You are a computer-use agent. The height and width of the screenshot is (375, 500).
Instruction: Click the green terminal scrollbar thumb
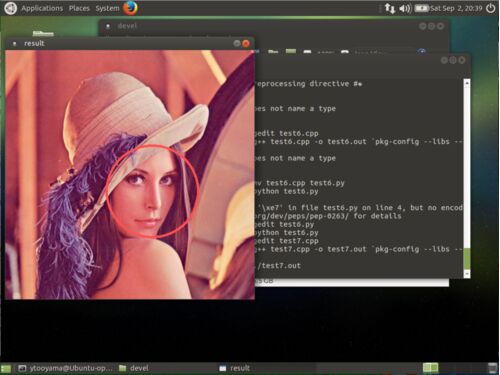click(x=467, y=259)
